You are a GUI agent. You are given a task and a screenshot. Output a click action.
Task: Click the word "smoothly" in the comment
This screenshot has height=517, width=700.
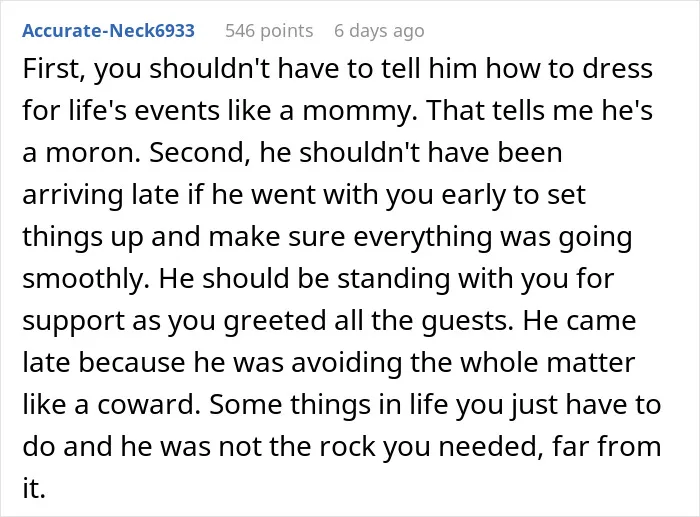coord(83,279)
